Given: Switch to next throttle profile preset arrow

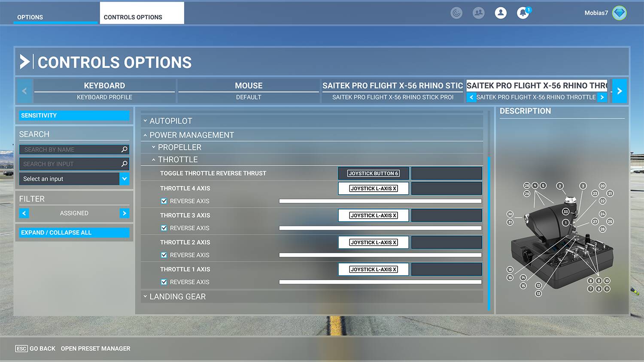Looking at the screenshot, I should pos(602,97).
